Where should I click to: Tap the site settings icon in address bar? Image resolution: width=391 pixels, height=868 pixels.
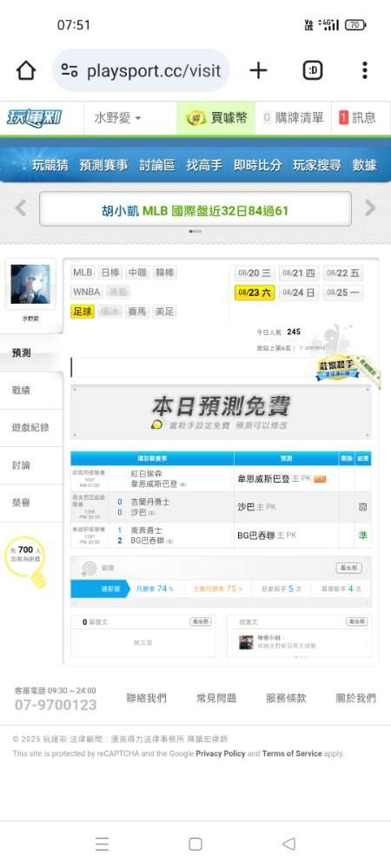pos(70,70)
